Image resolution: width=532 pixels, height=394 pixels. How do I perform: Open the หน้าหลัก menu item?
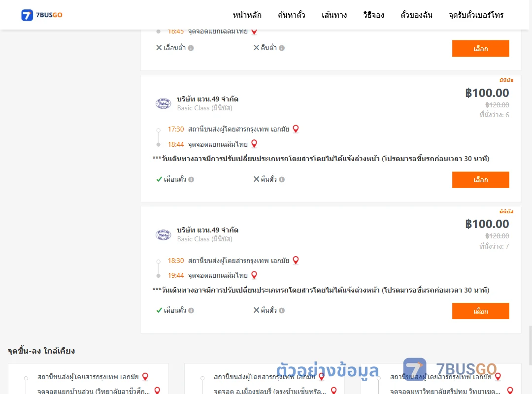click(x=247, y=15)
